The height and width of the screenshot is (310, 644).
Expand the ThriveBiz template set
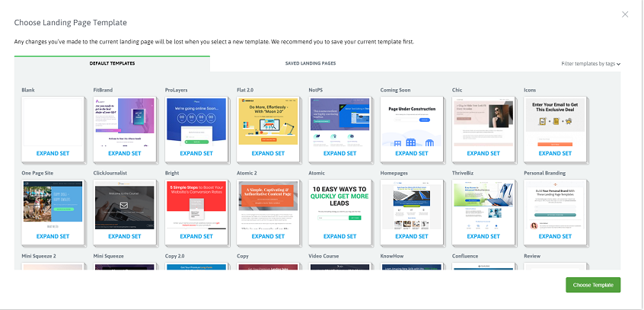point(483,236)
